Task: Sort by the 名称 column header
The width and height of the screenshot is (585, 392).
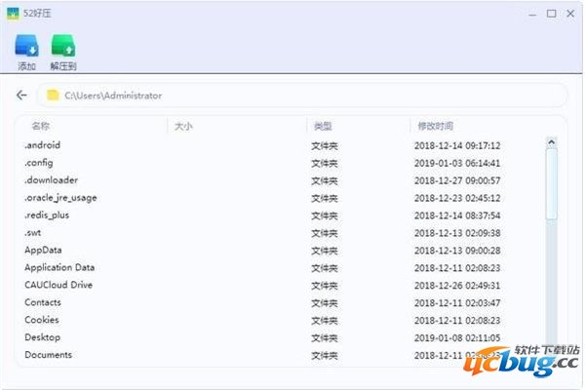Action: [x=40, y=126]
